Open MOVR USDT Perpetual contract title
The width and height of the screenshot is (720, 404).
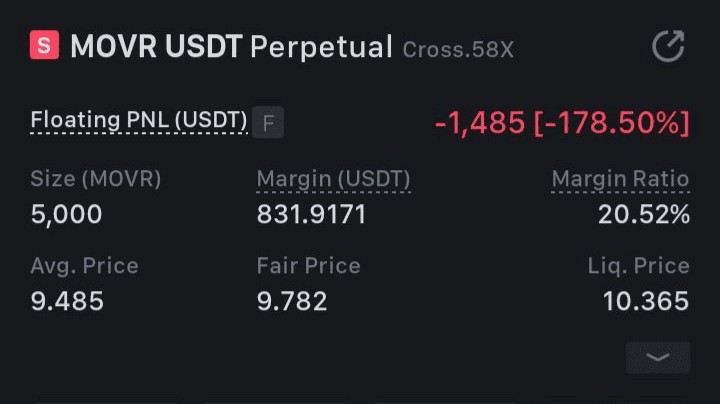(232, 46)
